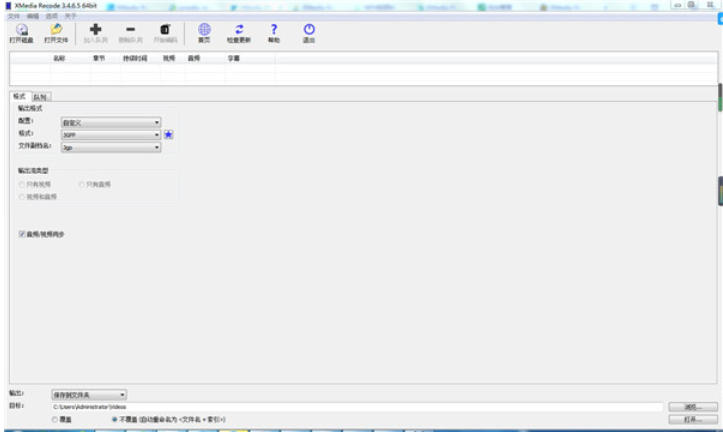Open the Home page globe icon
This screenshot has width=723, height=432.
pyautogui.click(x=203, y=30)
